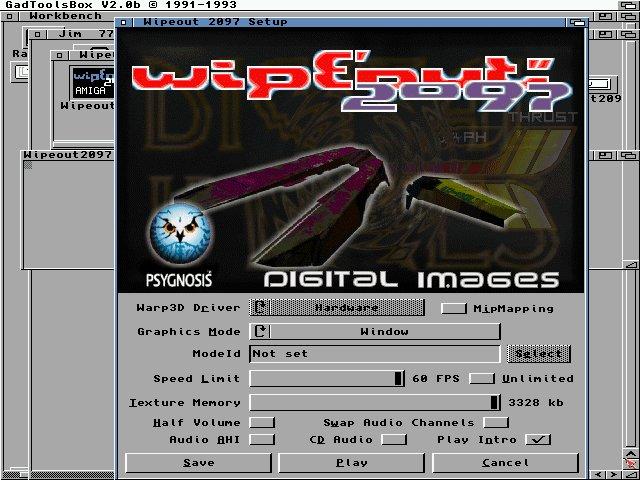Viewport: 640px width, 480px height.
Task: Enable the MipMapping checkbox
Action: point(453,308)
